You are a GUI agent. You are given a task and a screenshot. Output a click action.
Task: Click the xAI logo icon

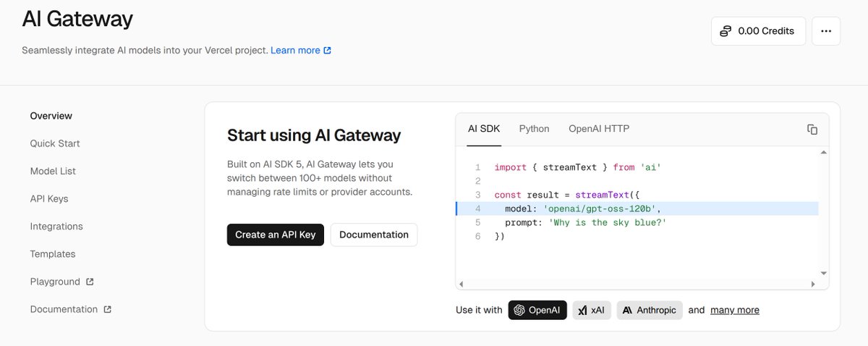pyautogui.click(x=582, y=310)
